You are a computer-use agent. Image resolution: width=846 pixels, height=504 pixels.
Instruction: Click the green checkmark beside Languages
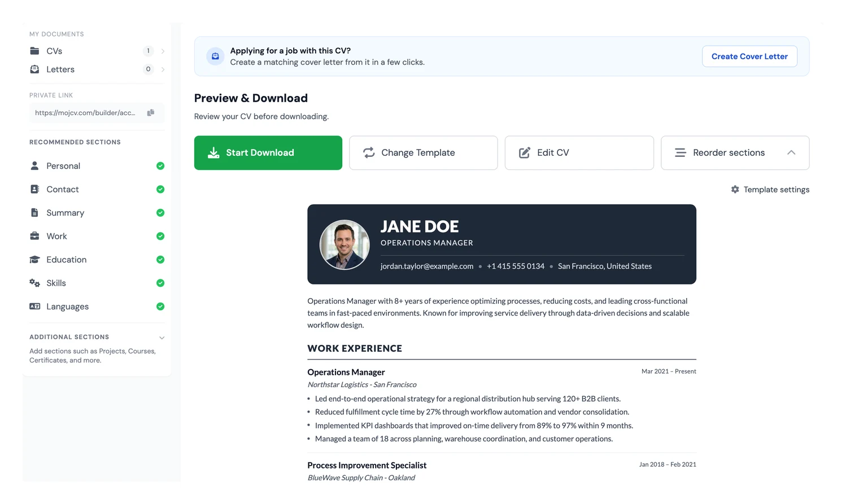[160, 306]
